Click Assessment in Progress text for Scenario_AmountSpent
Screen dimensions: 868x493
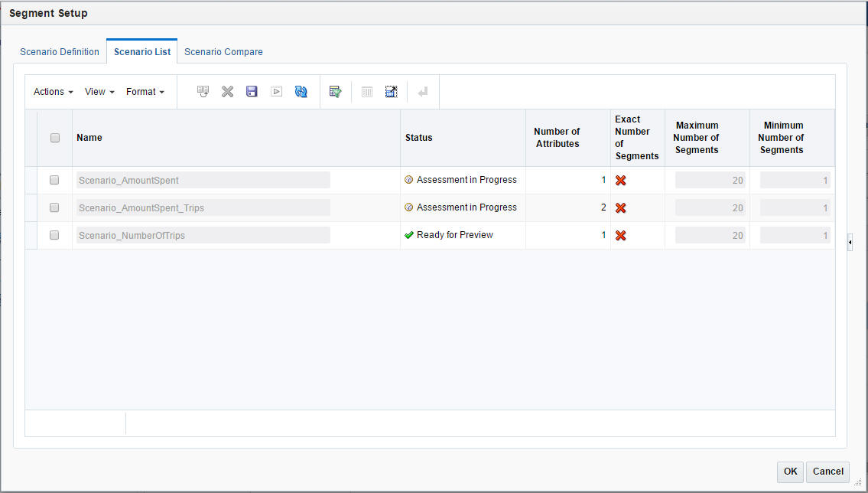(467, 179)
